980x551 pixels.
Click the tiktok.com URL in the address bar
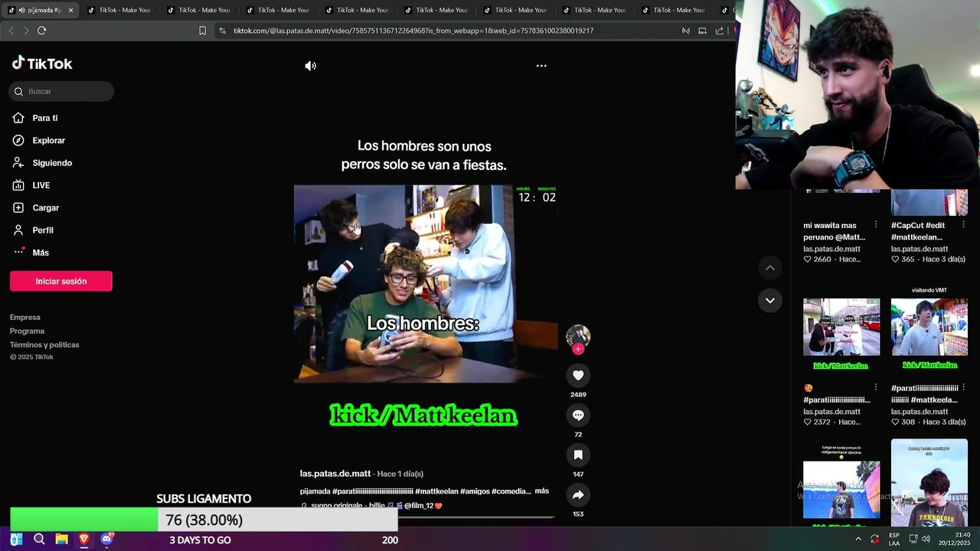pos(413,31)
